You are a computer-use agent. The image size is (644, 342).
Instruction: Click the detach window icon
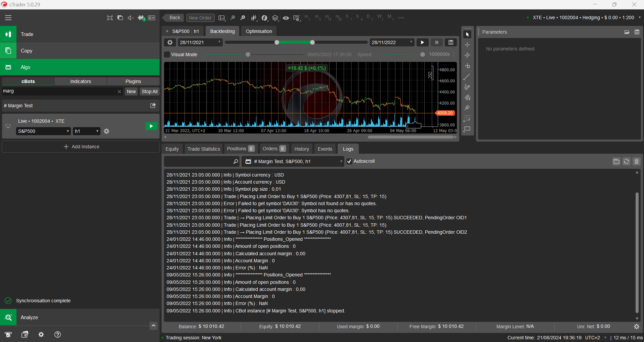tap(120, 18)
